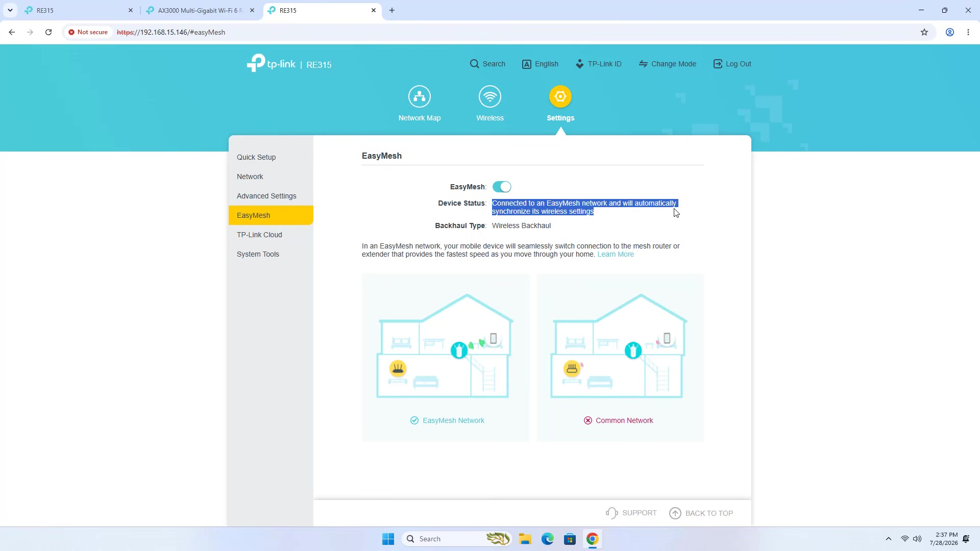
Task: Open Windows Start menu
Action: click(x=388, y=539)
